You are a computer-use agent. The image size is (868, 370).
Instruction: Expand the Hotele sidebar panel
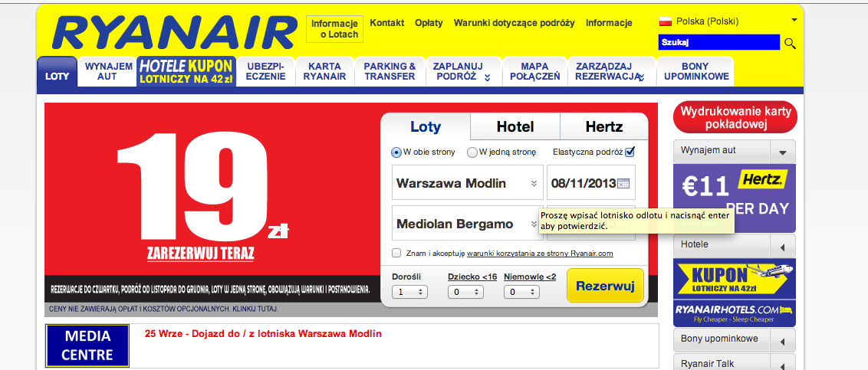[783, 246]
